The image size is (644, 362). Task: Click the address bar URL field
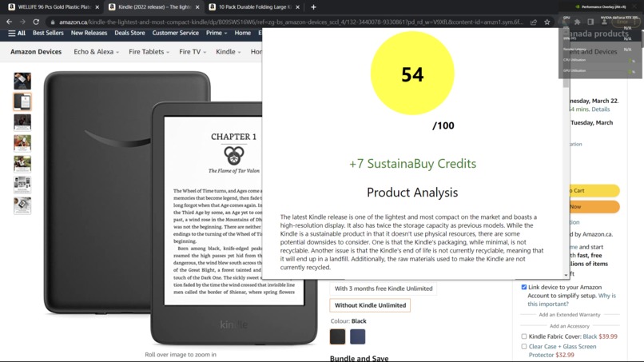[291, 22]
